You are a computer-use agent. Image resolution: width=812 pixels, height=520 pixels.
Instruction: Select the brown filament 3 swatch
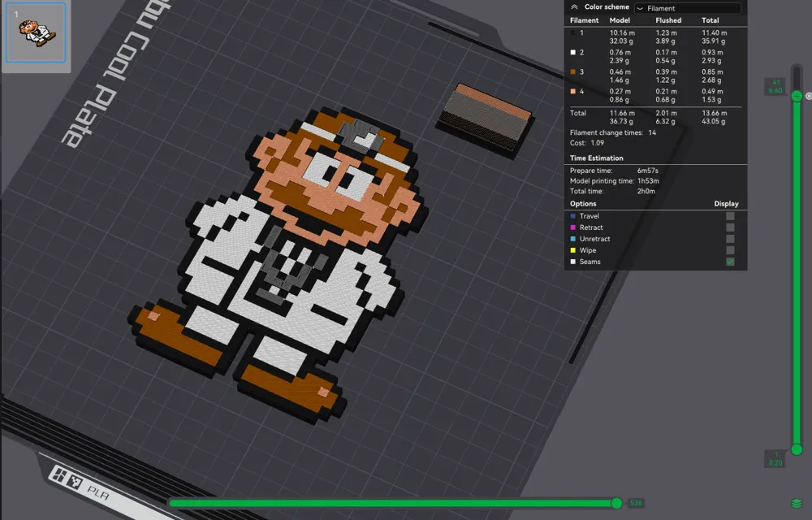(573, 71)
